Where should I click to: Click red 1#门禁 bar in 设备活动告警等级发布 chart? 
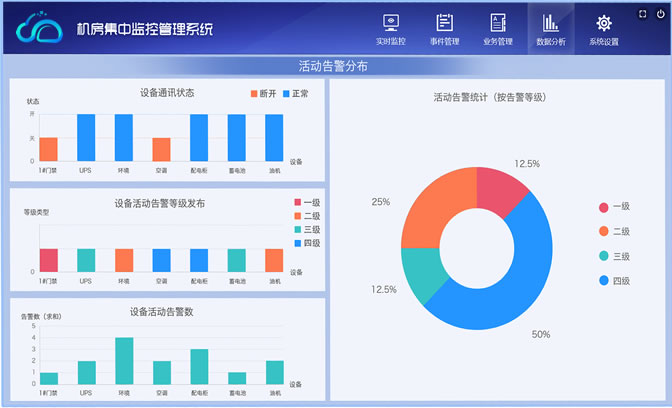tap(48, 260)
